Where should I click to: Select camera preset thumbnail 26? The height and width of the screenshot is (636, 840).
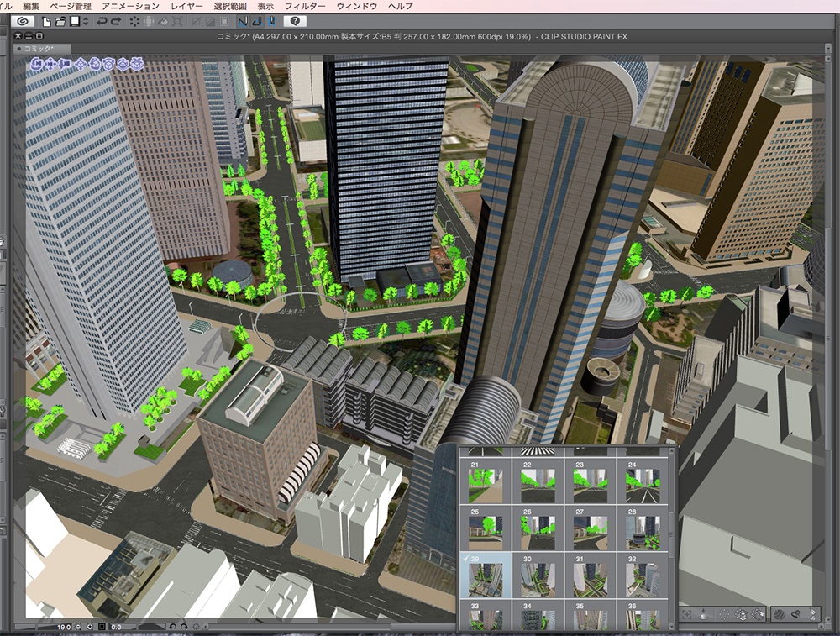(538, 528)
